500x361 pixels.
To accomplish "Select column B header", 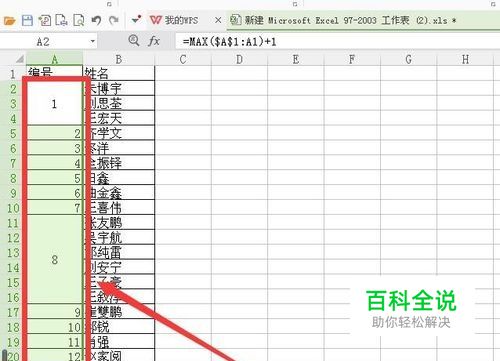I will [119, 59].
